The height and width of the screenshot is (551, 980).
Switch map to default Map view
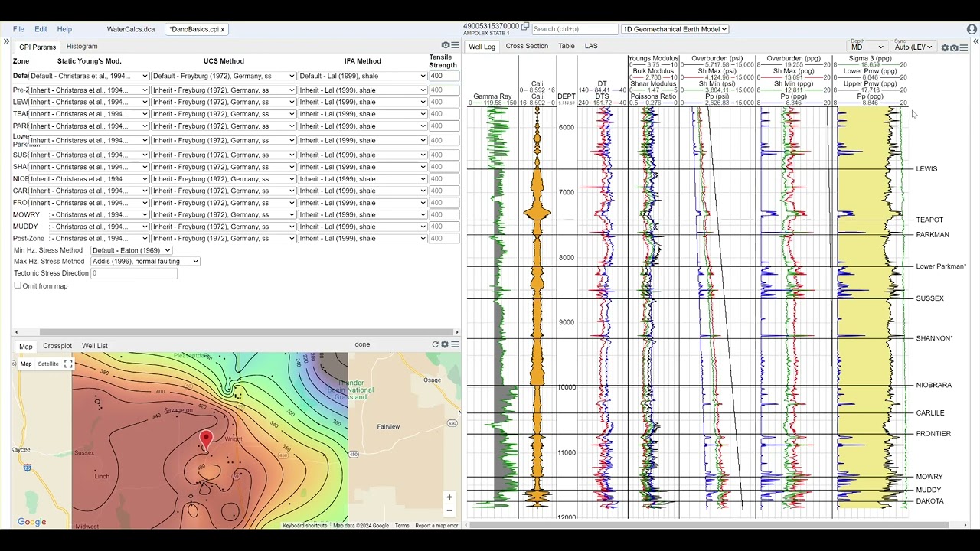click(x=26, y=364)
